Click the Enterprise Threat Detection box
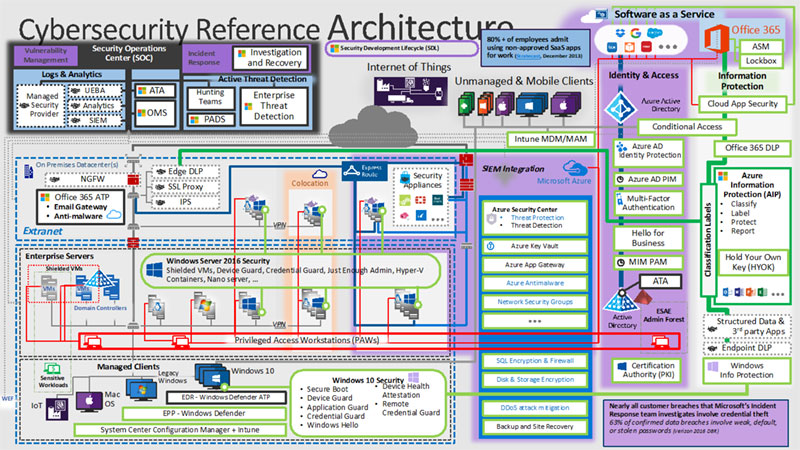The height and width of the screenshot is (450, 800). pyautogui.click(x=274, y=106)
